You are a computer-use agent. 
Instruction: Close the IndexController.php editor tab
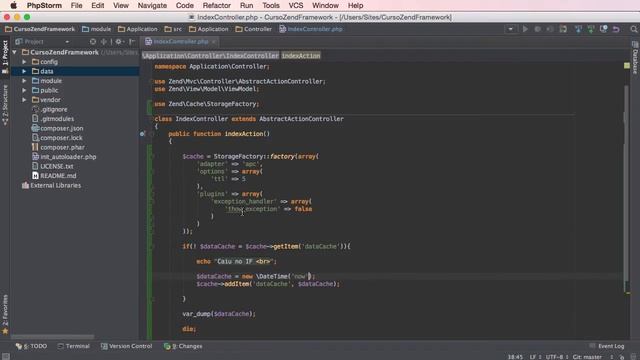click(213, 42)
